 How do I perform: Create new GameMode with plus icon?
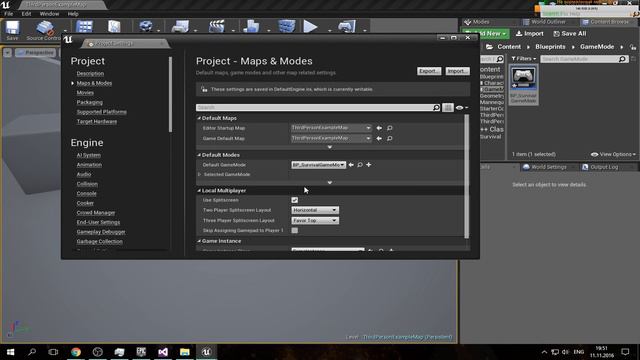[x=369, y=165]
